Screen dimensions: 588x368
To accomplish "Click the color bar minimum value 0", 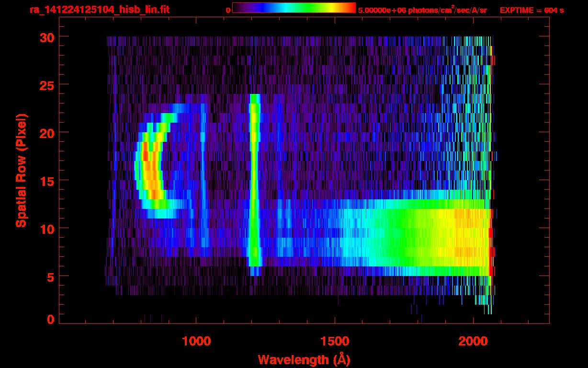I will point(228,10).
